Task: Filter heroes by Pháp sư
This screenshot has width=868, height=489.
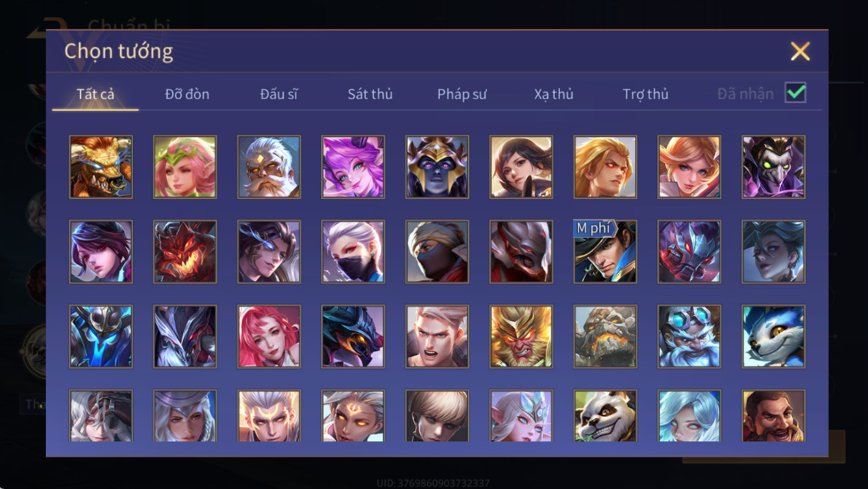Action: point(462,94)
